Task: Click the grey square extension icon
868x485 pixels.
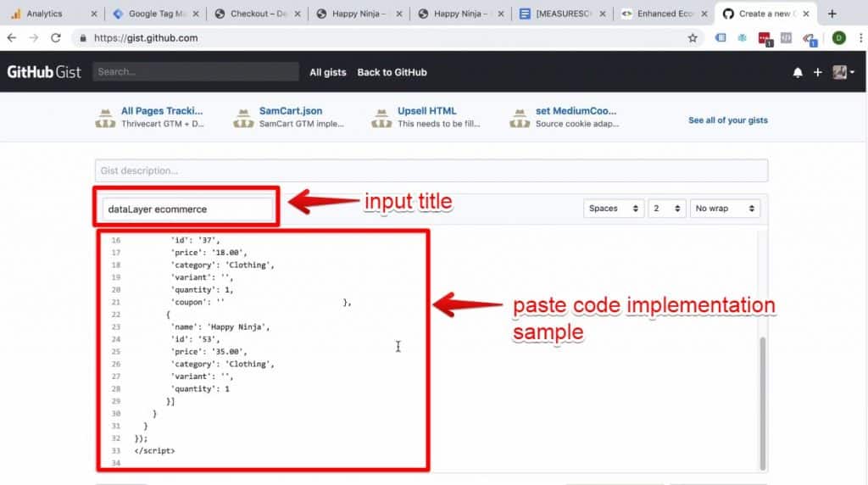Action: (x=786, y=37)
